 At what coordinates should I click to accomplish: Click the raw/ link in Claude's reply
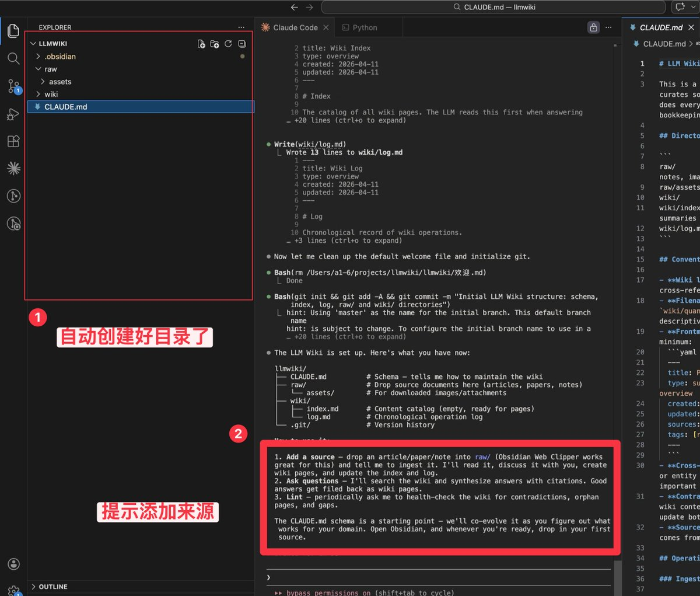coord(482,457)
